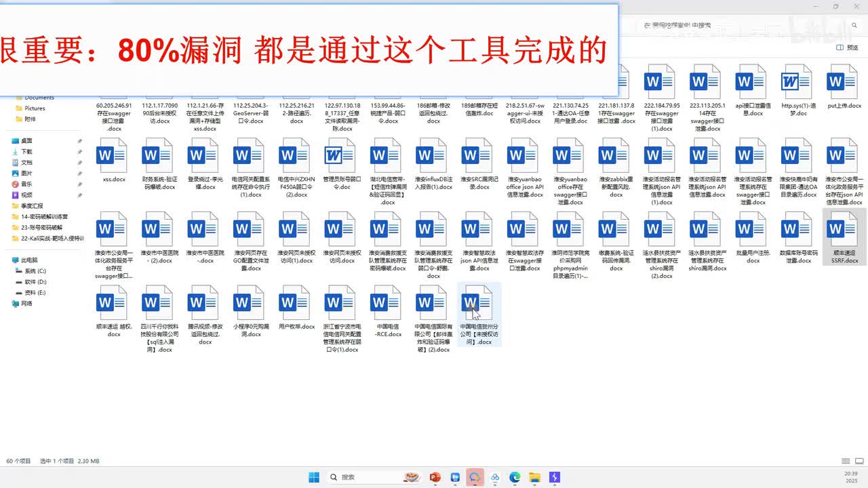
Task: Open Documents folder in navigation pane
Action: tap(39, 98)
